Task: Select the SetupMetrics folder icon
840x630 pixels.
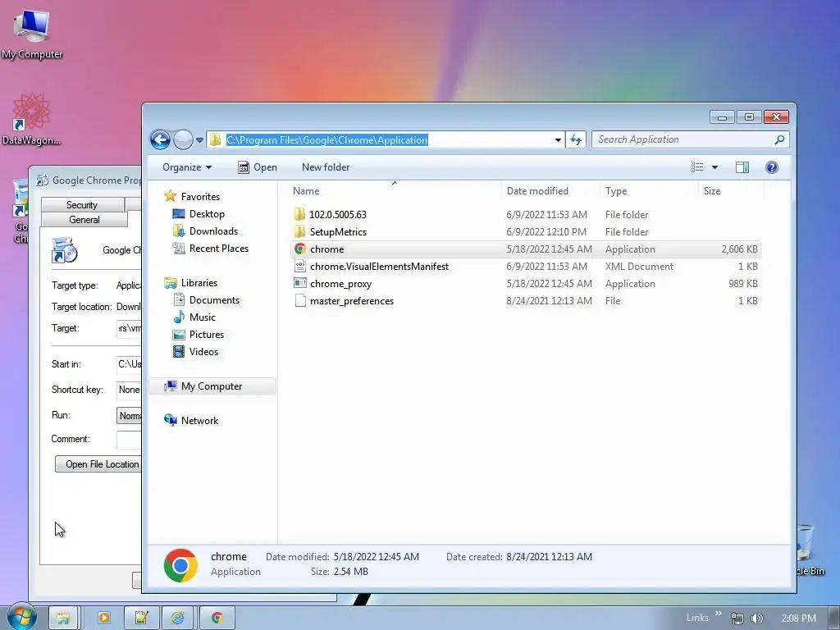Action: 299,231
